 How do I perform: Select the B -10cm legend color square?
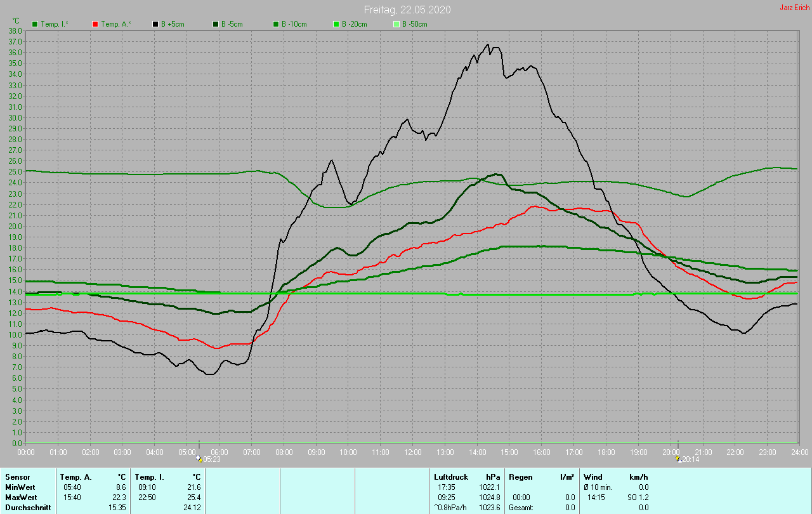[276, 24]
